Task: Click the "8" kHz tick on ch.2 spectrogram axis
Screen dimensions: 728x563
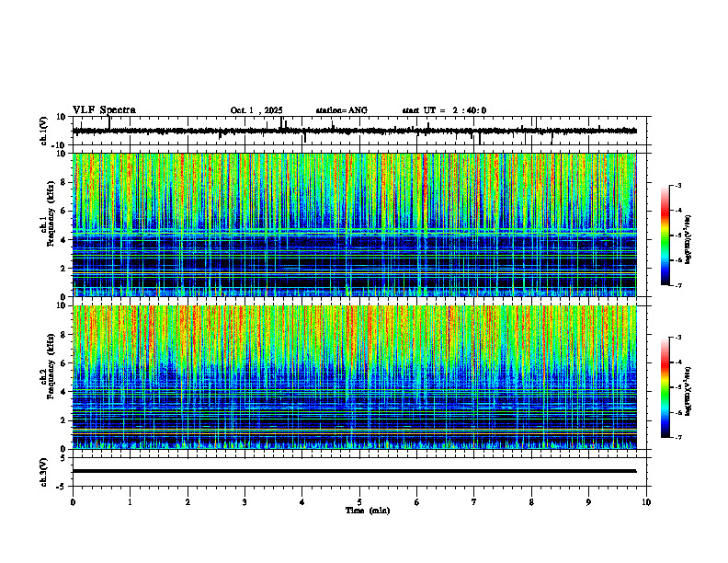Action: (x=63, y=335)
